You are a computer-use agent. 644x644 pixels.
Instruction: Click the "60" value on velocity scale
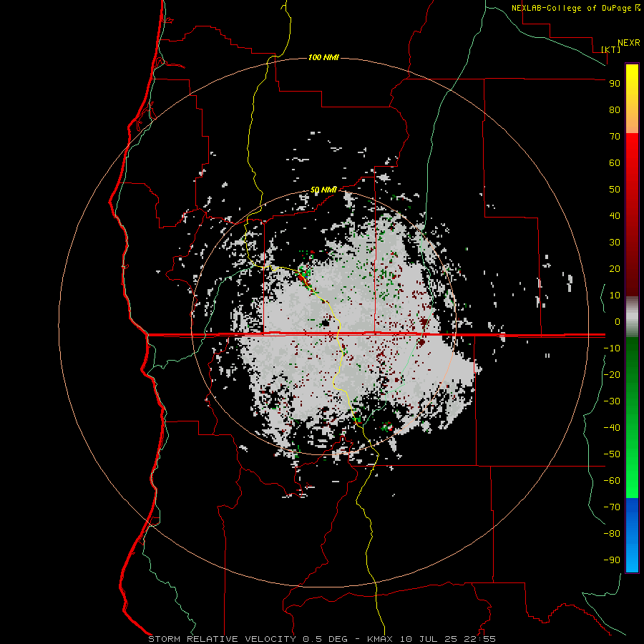point(615,163)
